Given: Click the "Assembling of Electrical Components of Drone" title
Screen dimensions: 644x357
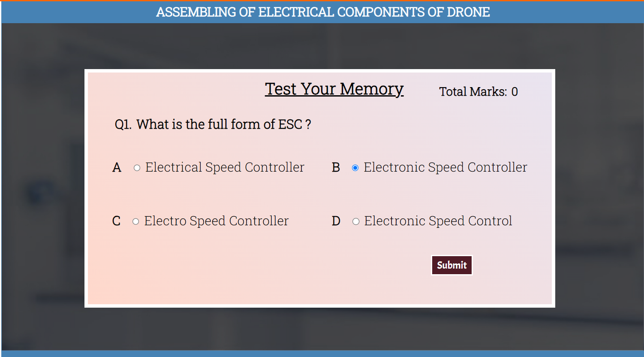Looking at the screenshot, I should pos(322,12).
